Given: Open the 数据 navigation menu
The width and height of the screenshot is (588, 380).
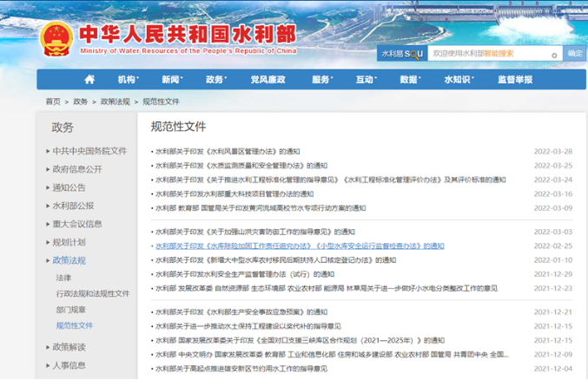Looking at the screenshot, I should pyautogui.click(x=410, y=80).
